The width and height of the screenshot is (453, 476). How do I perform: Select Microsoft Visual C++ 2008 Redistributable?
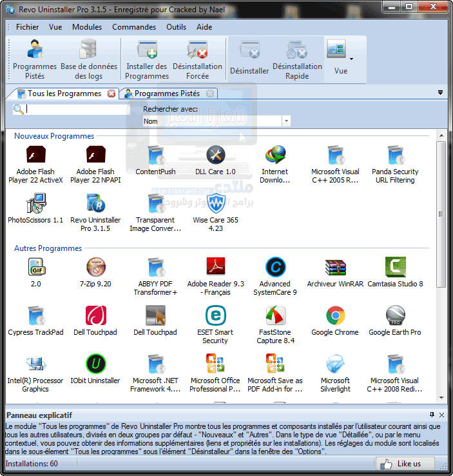pyautogui.click(x=395, y=373)
